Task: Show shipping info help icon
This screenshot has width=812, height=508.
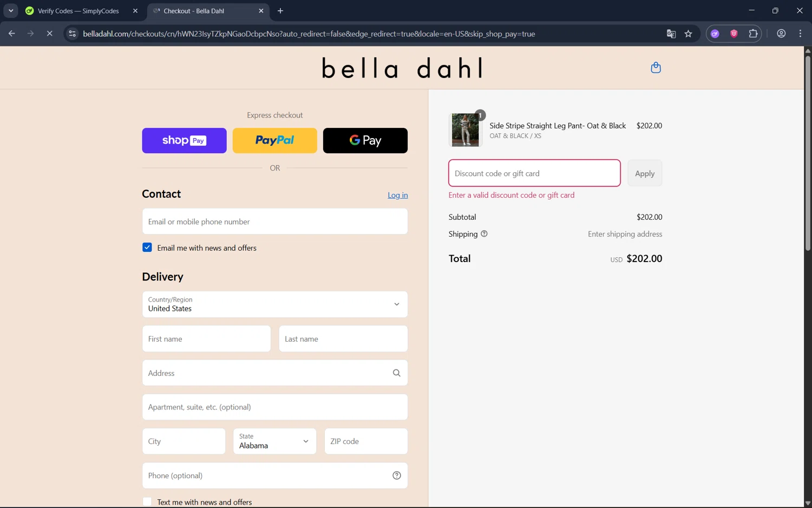Action: point(484,234)
